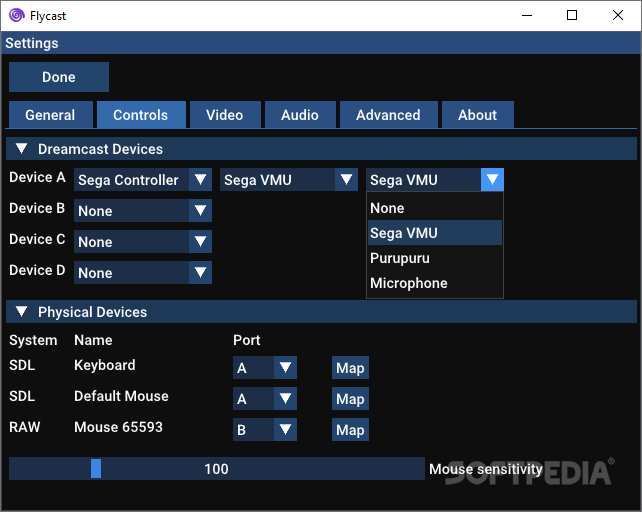Click the Mouse 65593 device name

[x=118, y=427]
